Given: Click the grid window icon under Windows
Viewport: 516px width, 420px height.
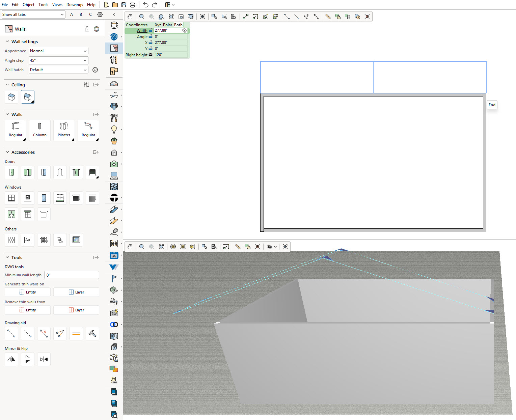Looking at the screenshot, I should click(11, 198).
